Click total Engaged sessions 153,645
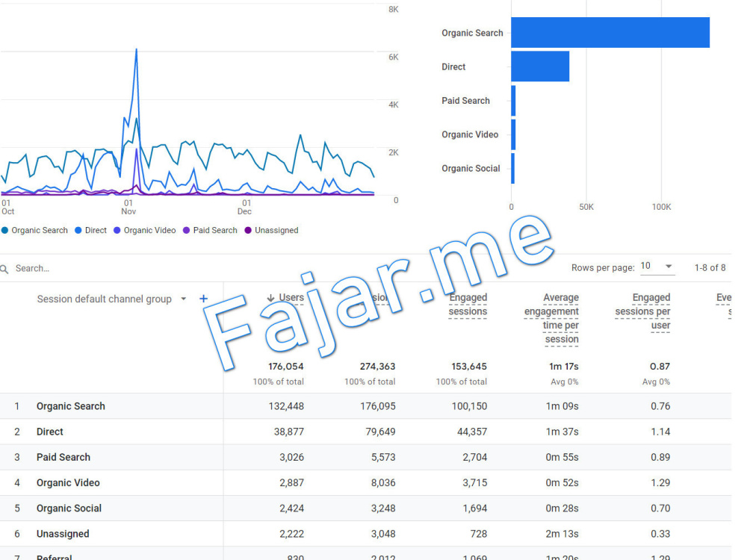 click(469, 367)
